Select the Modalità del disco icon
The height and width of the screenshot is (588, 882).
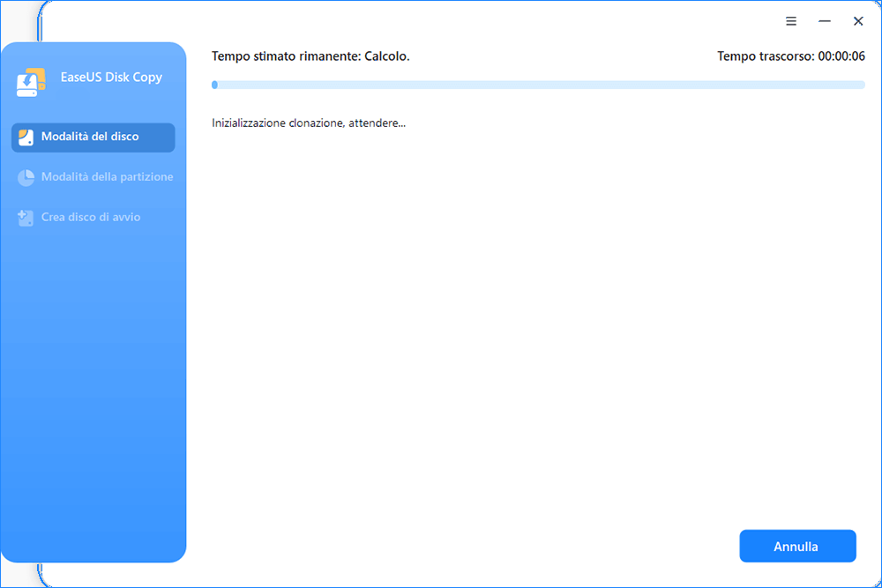(26, 138)
